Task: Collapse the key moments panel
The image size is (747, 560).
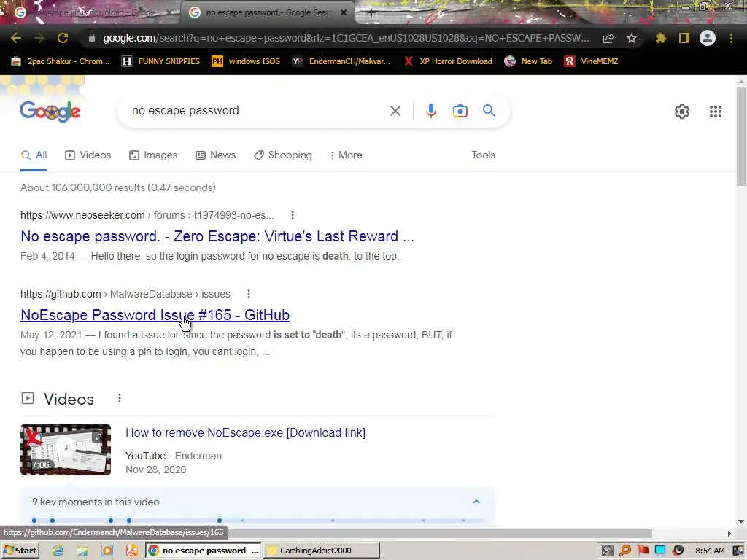Action: point(476,502)
